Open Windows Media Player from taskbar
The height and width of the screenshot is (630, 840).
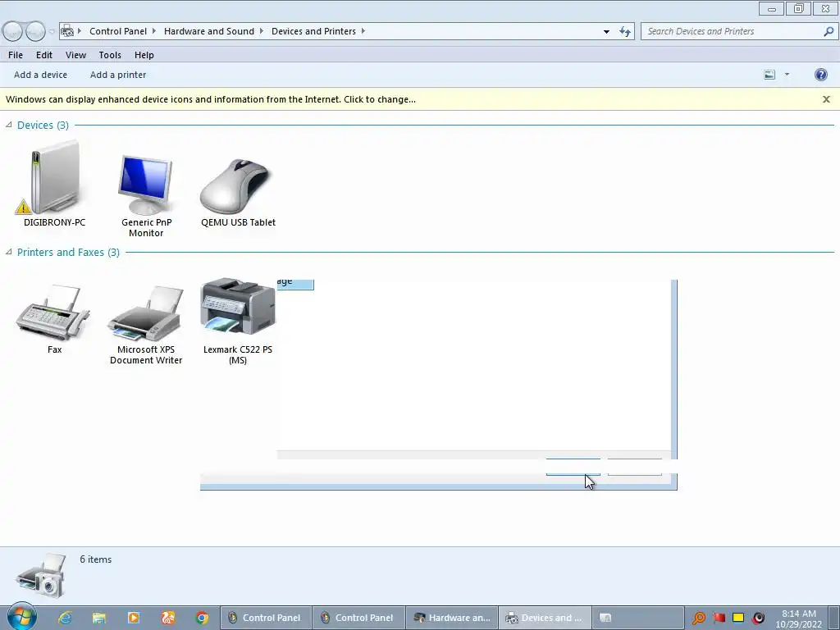tap(134, 618)
